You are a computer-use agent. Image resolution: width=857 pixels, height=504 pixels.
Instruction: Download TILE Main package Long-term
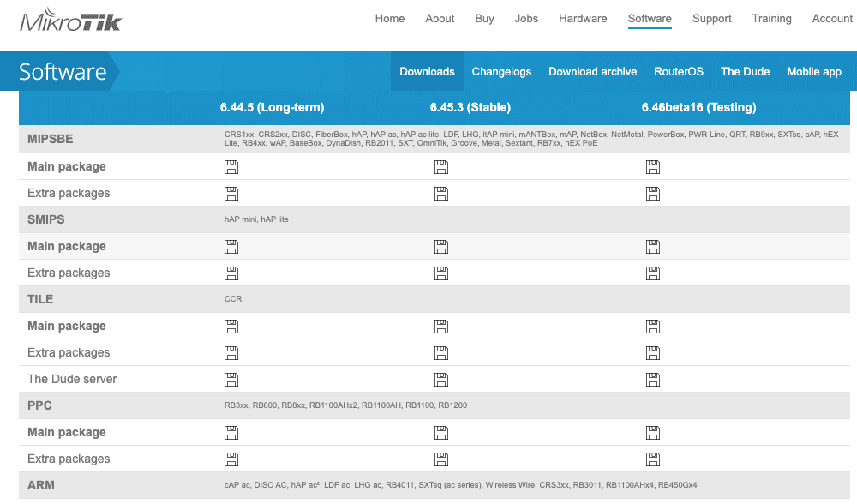coord(231,327)
